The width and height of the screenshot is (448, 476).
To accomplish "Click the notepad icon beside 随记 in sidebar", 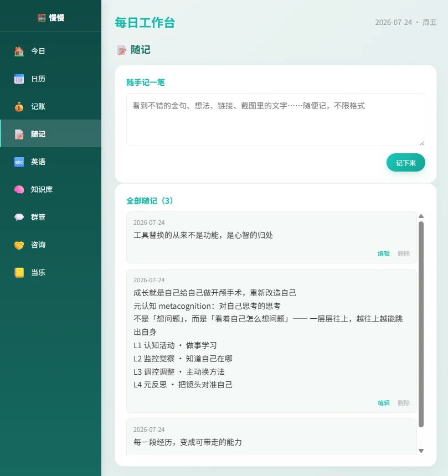I will [19, 134].
